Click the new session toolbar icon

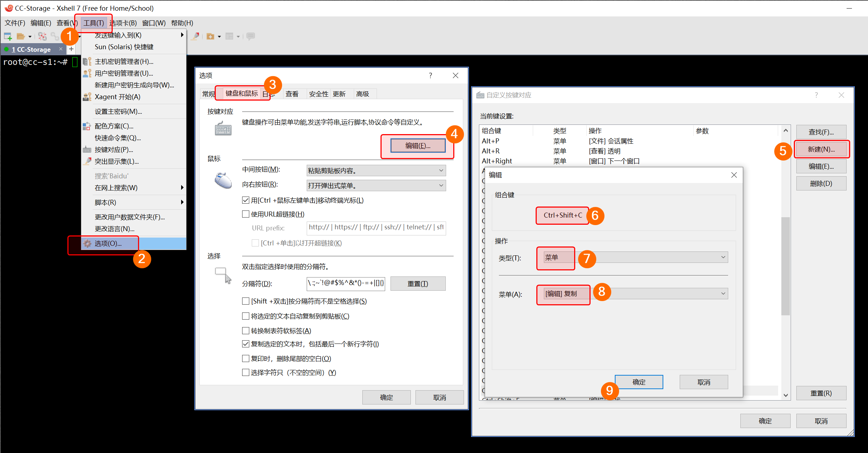[x=8, y=36]
